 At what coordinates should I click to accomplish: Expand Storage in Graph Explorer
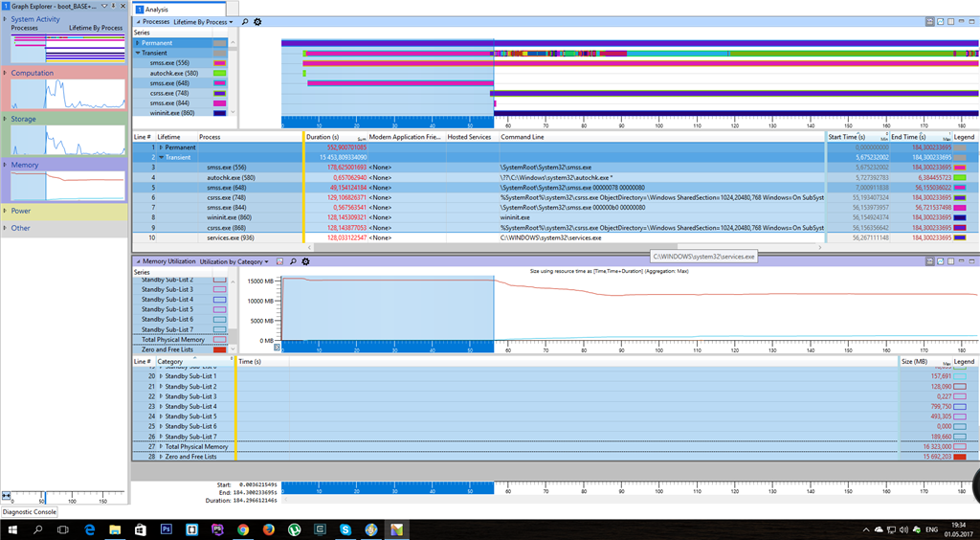[6, 119]
